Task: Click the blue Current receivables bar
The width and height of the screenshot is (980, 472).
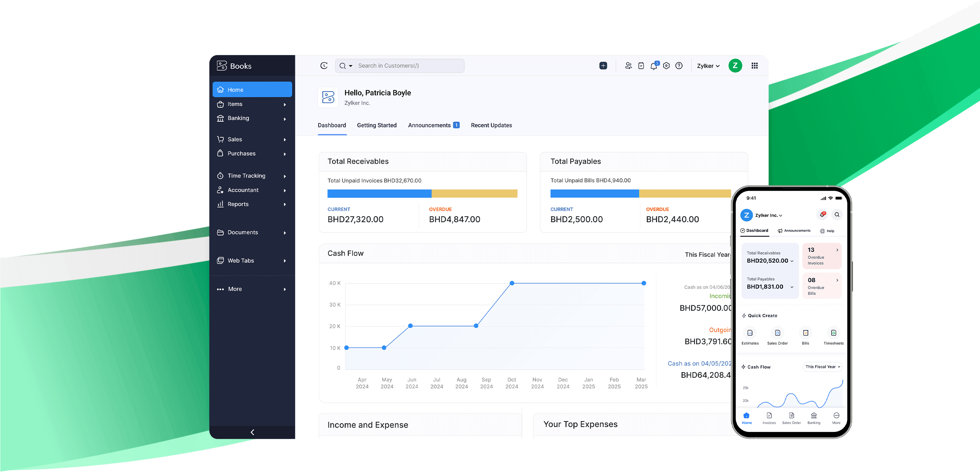Action: (x=379, y=193)
